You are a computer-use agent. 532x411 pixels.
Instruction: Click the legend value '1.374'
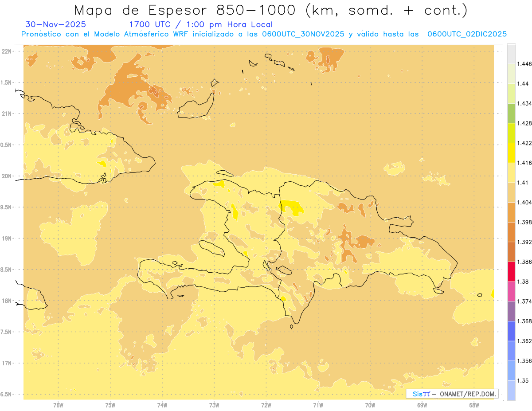point(524,301)
